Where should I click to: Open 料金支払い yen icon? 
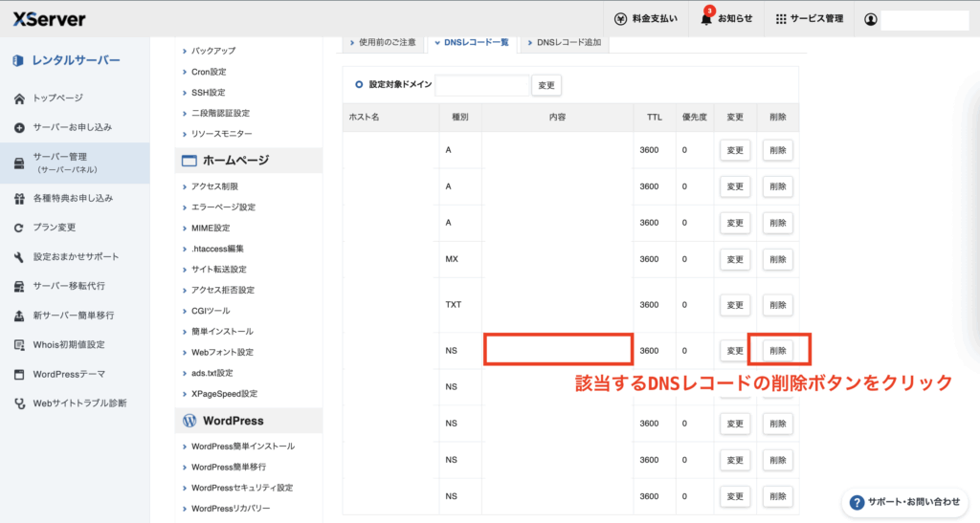pyautogui.click(x=620, y=19)
